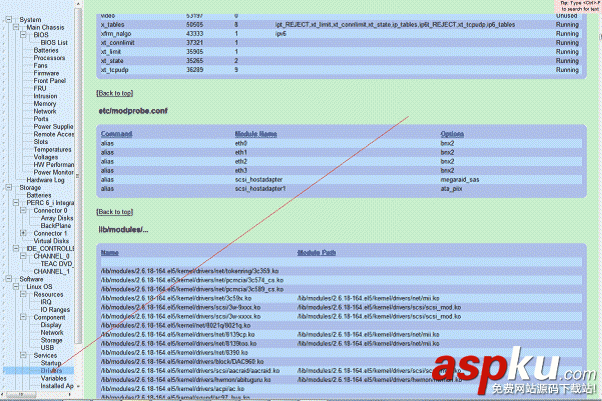Follow Back to top above lib/modules

(x=115, y=212)
